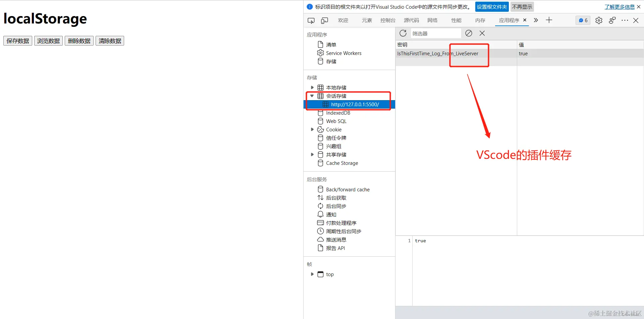This screenshot has width=644, height=319.
Task: Click the send feedback people icon
Action: (x=612, y=20)
